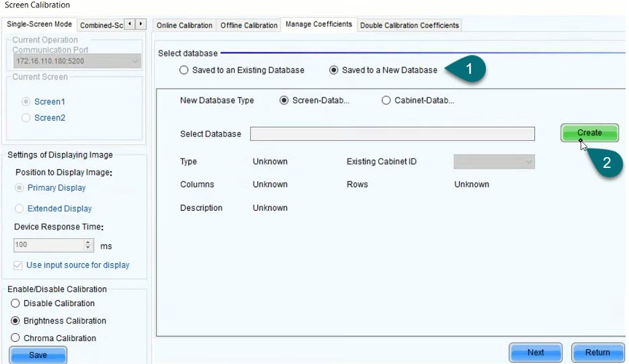Click the Select Database text field
629x364 pixels.
point(392,134)
